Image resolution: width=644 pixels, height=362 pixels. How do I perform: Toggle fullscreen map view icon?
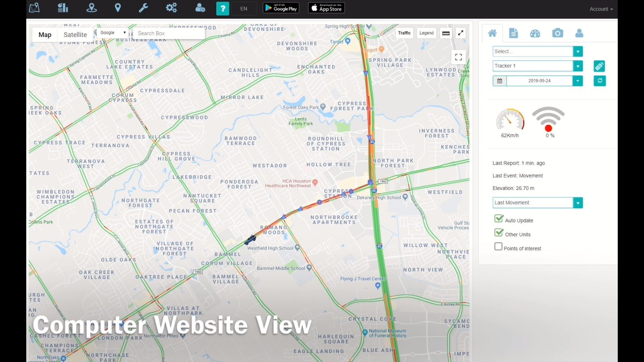click(459, 57)
